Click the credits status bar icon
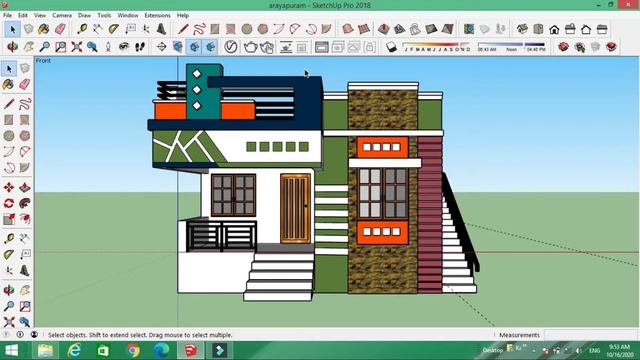This screenshot has width=640, height=360. pyautogui.click(x=20, y=335)
